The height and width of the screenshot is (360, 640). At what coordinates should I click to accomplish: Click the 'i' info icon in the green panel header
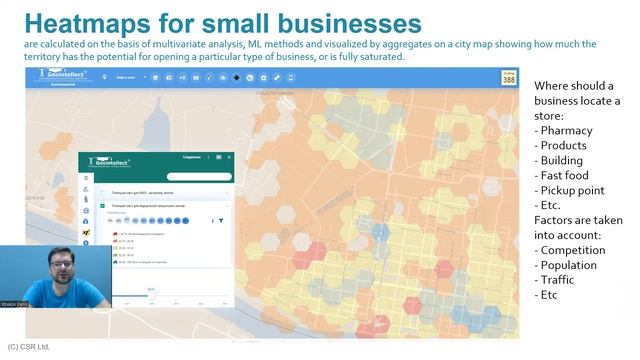(209, 157)
